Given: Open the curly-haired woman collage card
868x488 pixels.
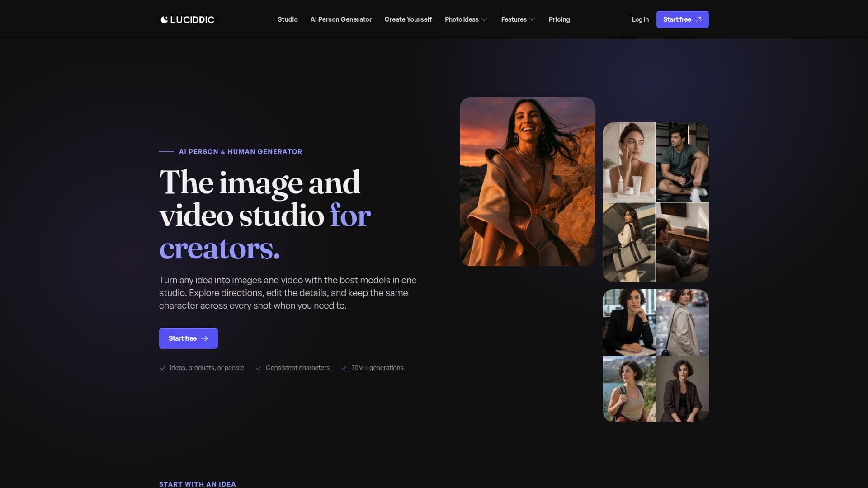Looking at the screenshot, I should (x=656, y=356).
